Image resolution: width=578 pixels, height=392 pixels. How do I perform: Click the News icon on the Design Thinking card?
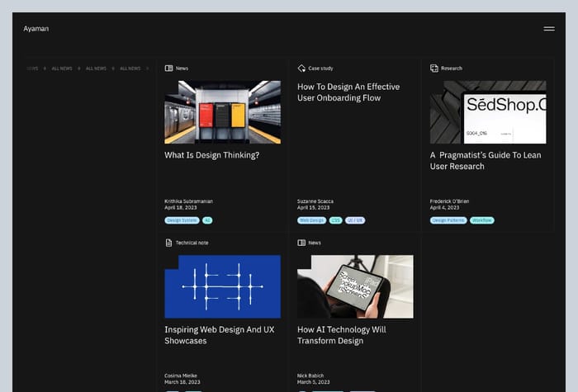[168, 68]
